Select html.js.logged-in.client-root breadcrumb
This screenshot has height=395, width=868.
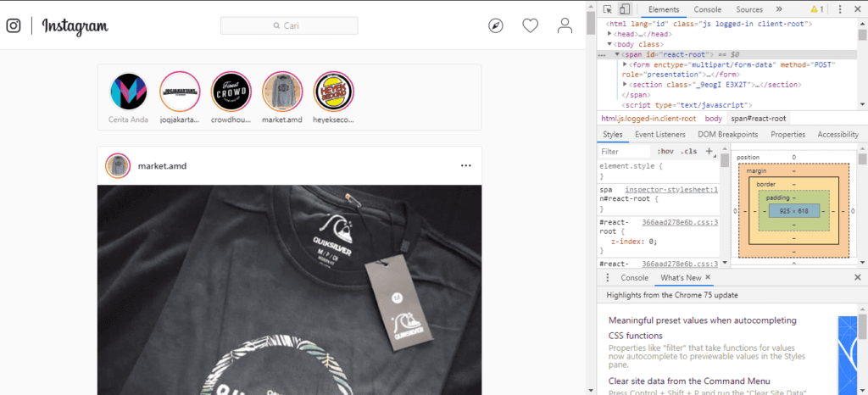tap(648, 119)
